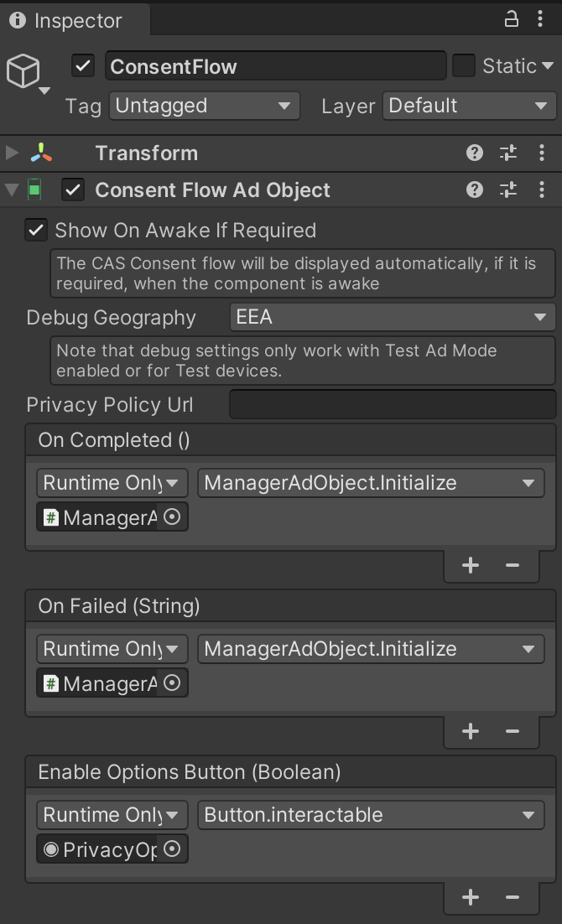Screen dimensions: 562x924
Task: Uncheck Show On Awake If Required
Action: tap(36, 231)
